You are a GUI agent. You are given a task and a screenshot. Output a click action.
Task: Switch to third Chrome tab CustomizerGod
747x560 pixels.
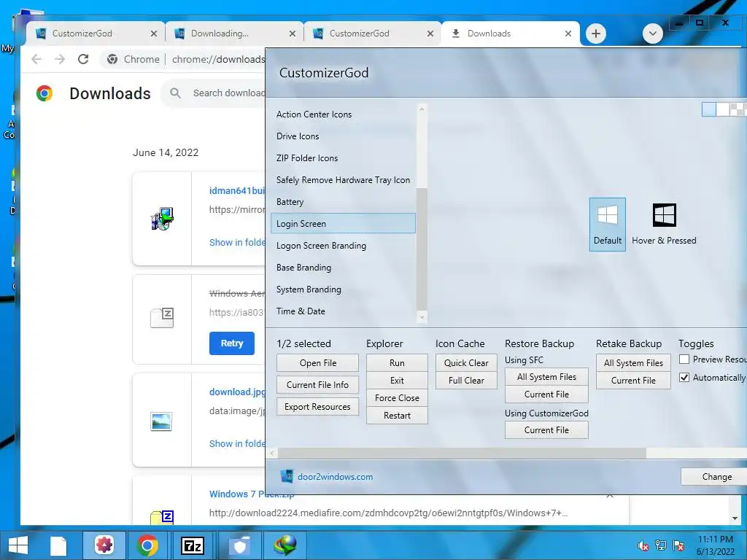coord(371,34)
